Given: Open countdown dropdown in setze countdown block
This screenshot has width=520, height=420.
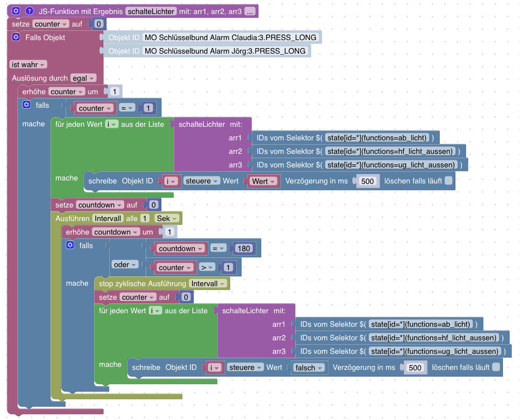Looking at the screenshot, I should 100,204.
